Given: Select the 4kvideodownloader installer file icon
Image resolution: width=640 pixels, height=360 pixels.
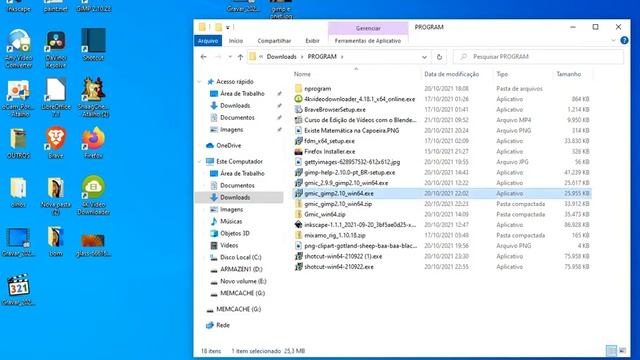Looking at the screenshot, I should 298,99.
